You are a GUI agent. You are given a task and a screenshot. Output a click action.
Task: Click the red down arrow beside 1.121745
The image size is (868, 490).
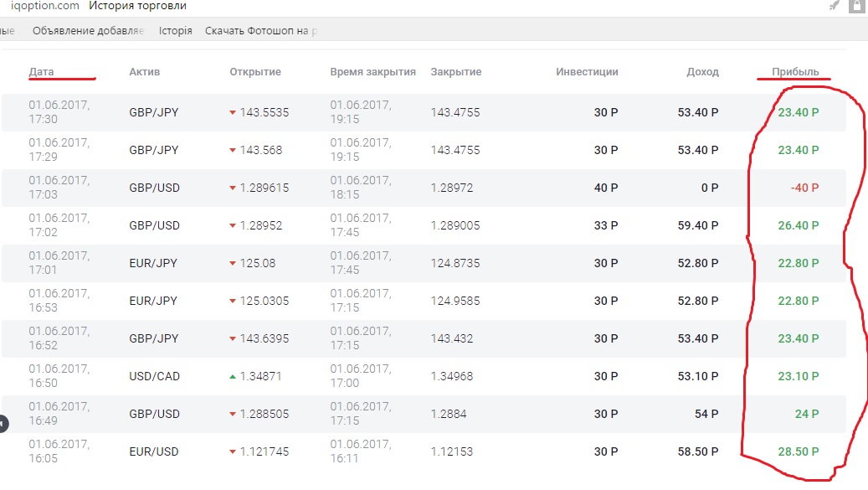tap(233, 451)
